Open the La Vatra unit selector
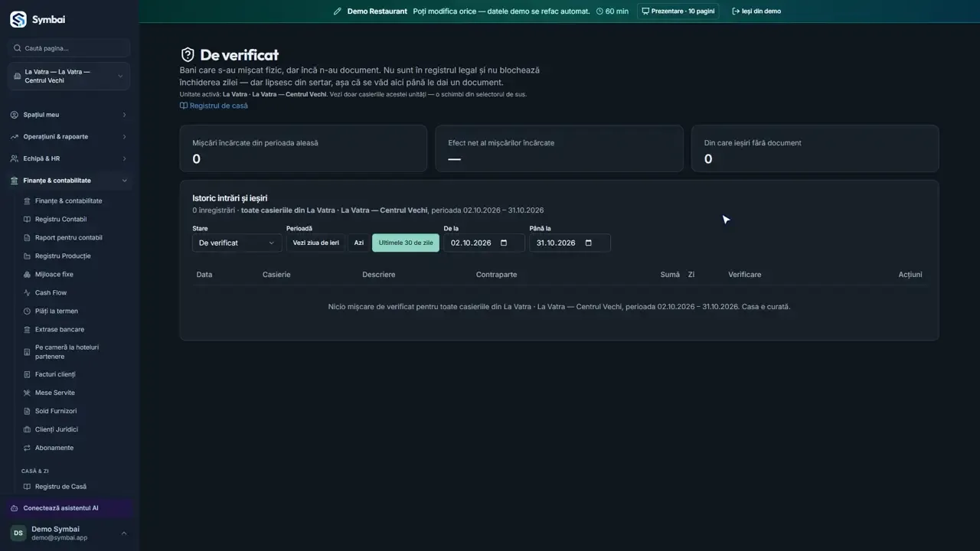This screenshot has height=551, width=980. click(x=69, y=77)
